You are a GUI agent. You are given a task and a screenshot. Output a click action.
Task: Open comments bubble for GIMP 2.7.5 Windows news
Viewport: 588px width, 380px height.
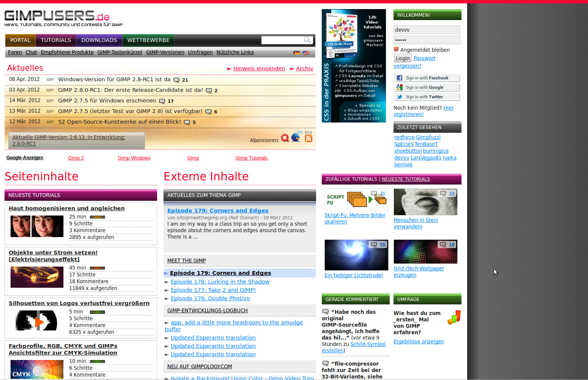pos(162,101)
